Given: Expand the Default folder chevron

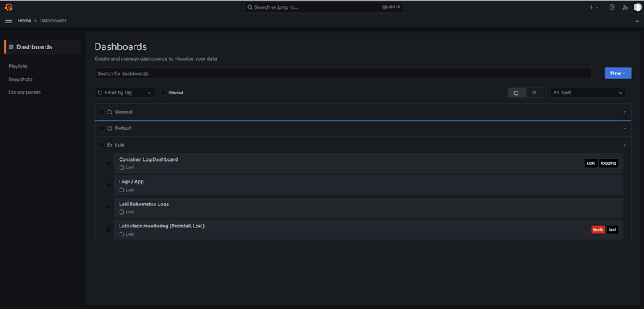Looking at the screenshot, I should [625, 129].
